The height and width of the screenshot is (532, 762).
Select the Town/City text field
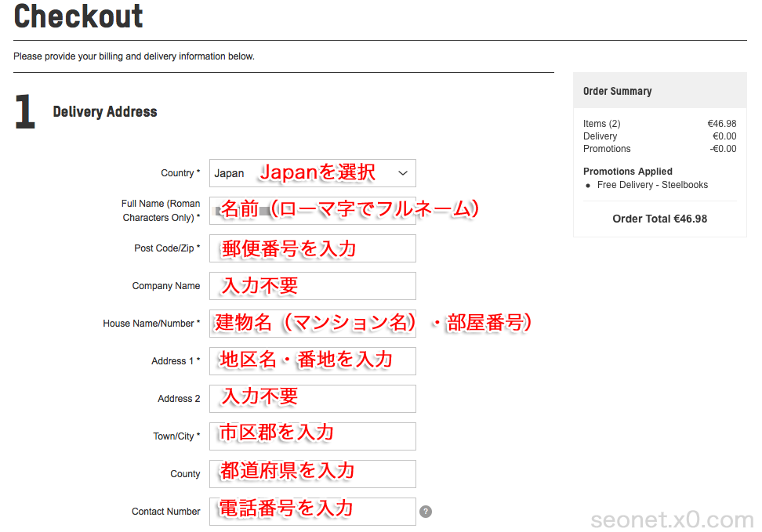pos(312,436)
